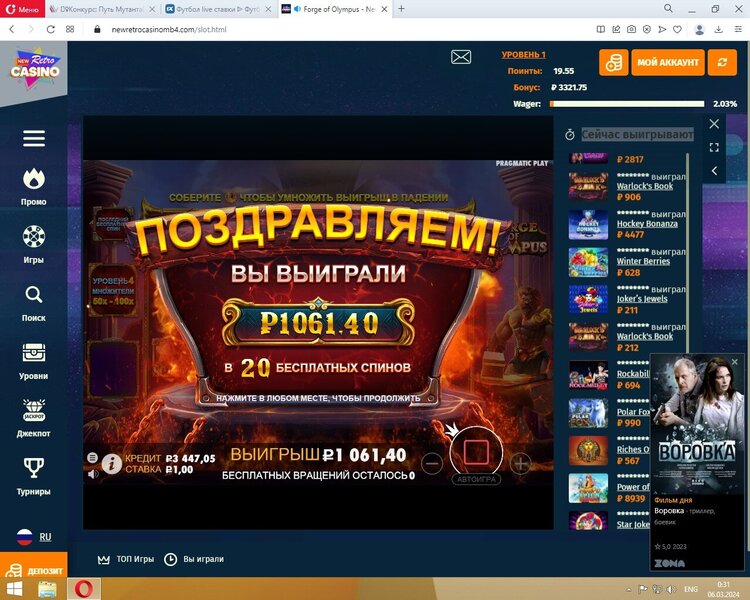Open the hamburger menu in the casino sidebar
The width and height of the screenshot is (750, 600).
(x=33, y=138)
